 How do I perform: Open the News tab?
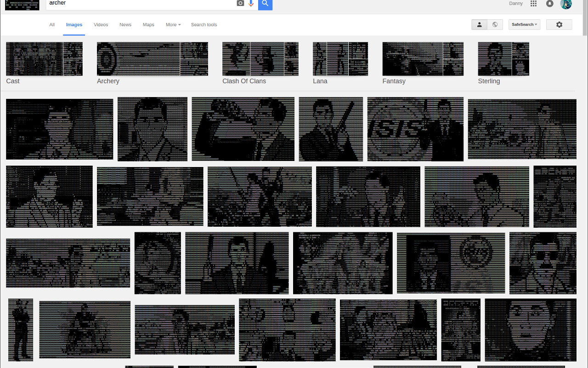coord(125,25)
